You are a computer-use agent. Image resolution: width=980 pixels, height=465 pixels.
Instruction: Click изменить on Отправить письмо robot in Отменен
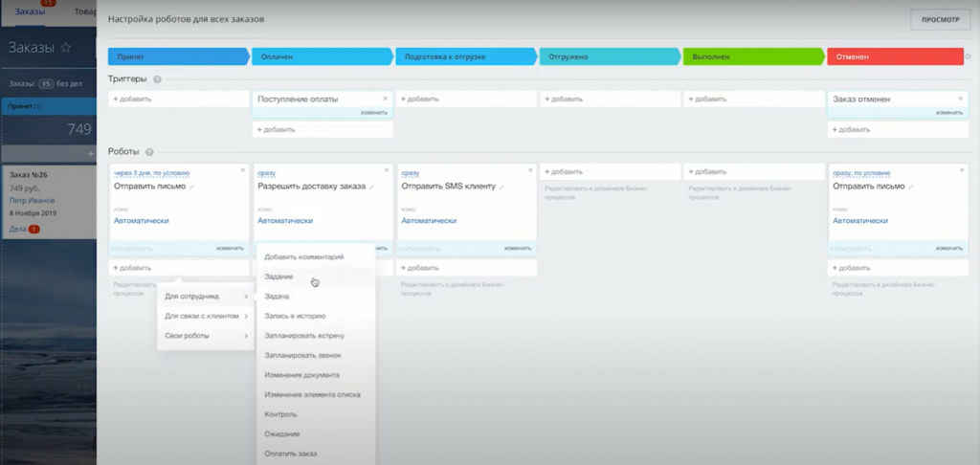948,248
